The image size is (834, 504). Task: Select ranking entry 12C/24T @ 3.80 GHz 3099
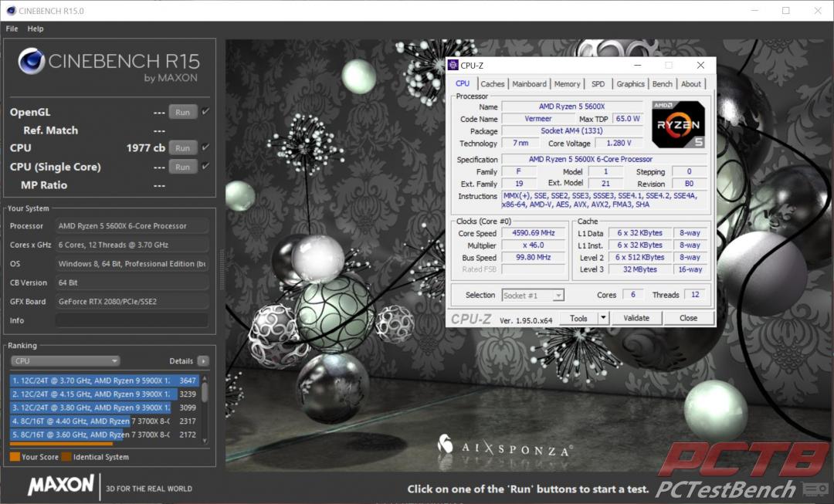click(104, 408)
